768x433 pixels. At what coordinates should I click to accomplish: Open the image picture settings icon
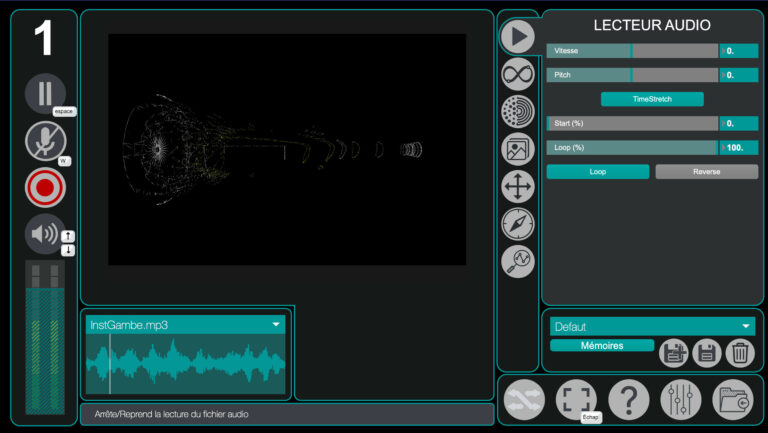517,149
